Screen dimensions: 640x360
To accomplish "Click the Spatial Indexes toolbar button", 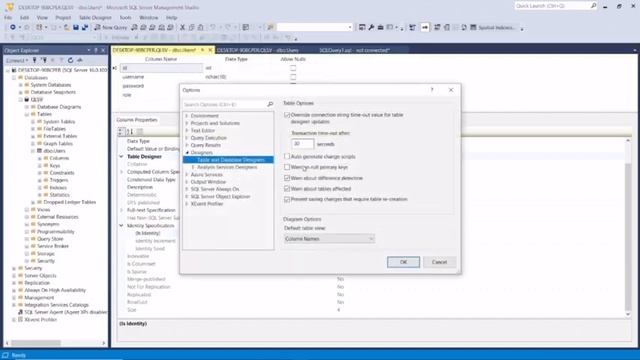I will click(x=493, y=27).
